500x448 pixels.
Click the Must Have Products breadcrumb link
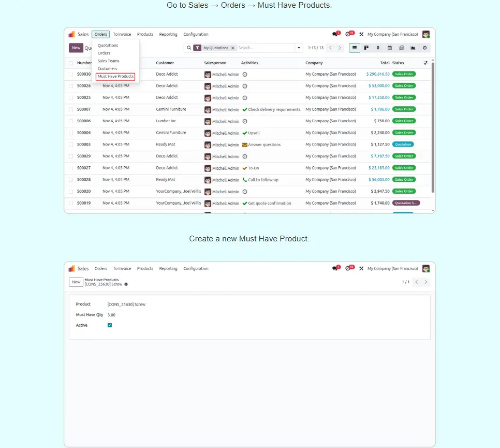(x=101, y=280)
